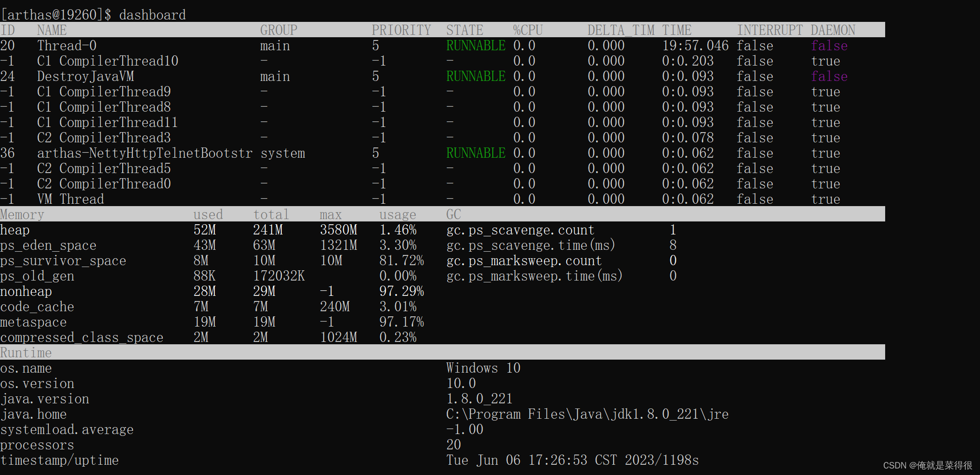
Task: Select the NAME column header
Action: click(x=52, y=30)
